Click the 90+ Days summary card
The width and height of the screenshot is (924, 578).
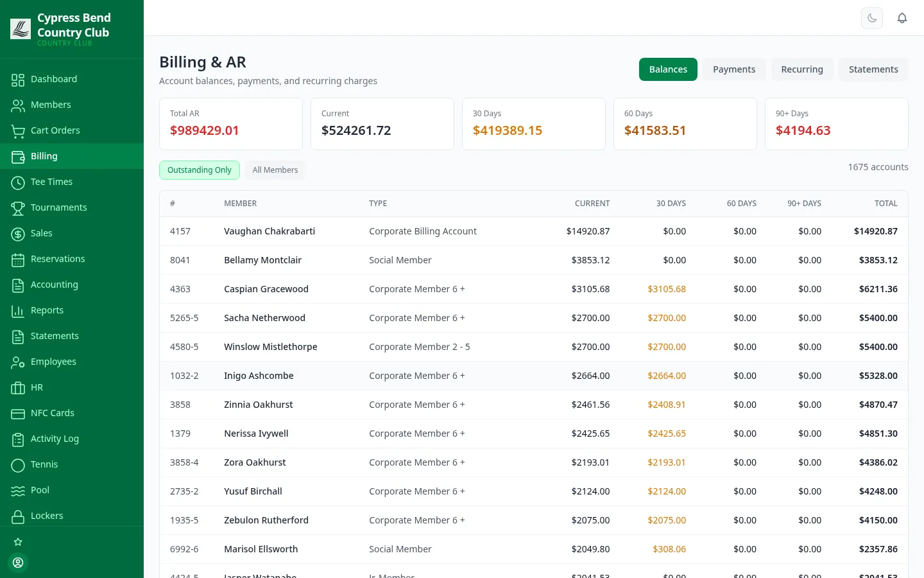tap(837, 124)
